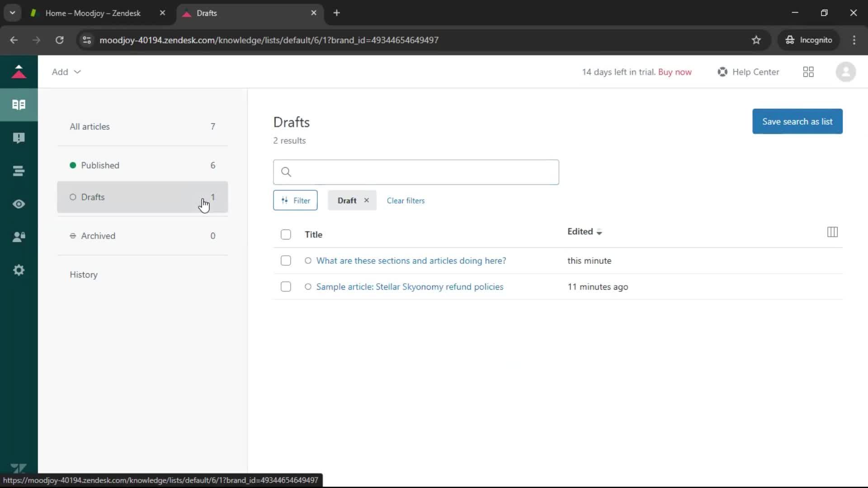Image resolution: width=868 pixels, height=488 pixels.
Task: Click the Incognito indicator
Action: 809,40
